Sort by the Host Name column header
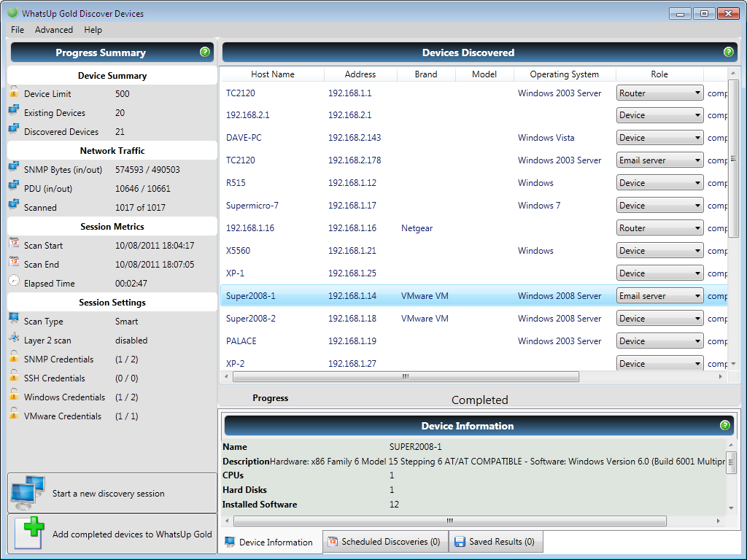This screenshot has height=560, width=747. (273, 74)
